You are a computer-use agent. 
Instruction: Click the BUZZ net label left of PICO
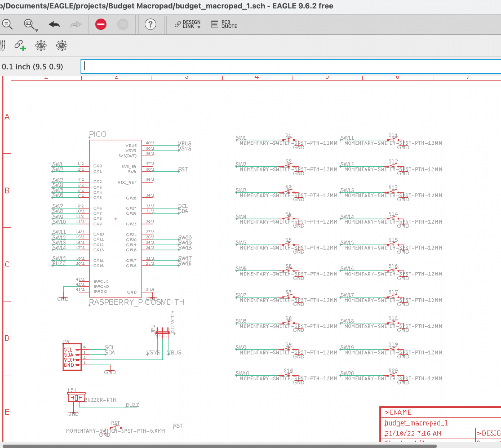point(59,263)
